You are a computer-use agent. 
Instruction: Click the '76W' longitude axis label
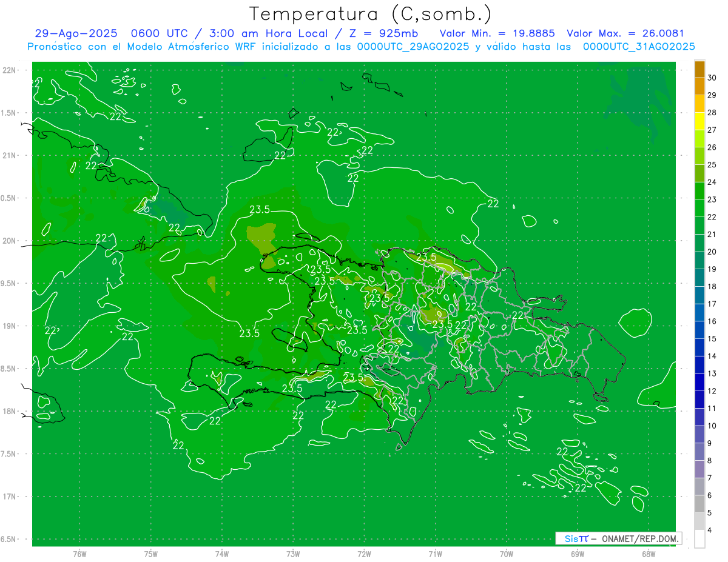click(79, 554)
